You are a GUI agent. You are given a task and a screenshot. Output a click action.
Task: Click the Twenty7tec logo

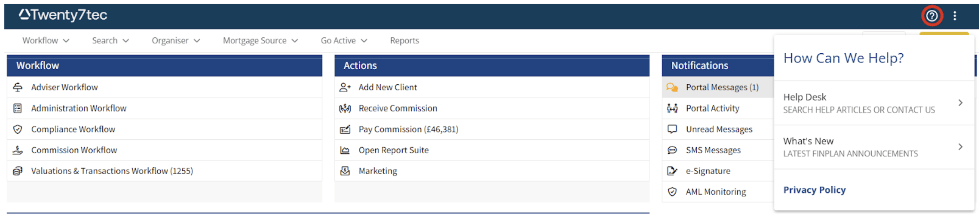click(x=63, y=15)
